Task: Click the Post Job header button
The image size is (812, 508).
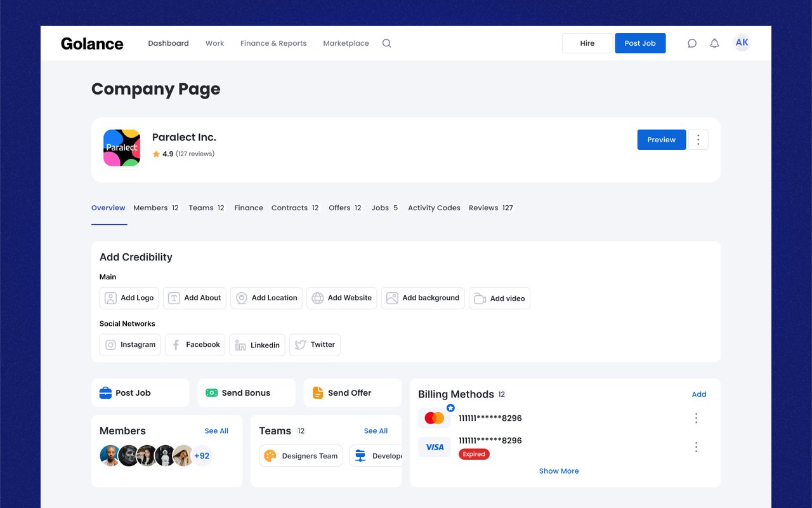Action: pyautogui.click(x=640, y=43)
